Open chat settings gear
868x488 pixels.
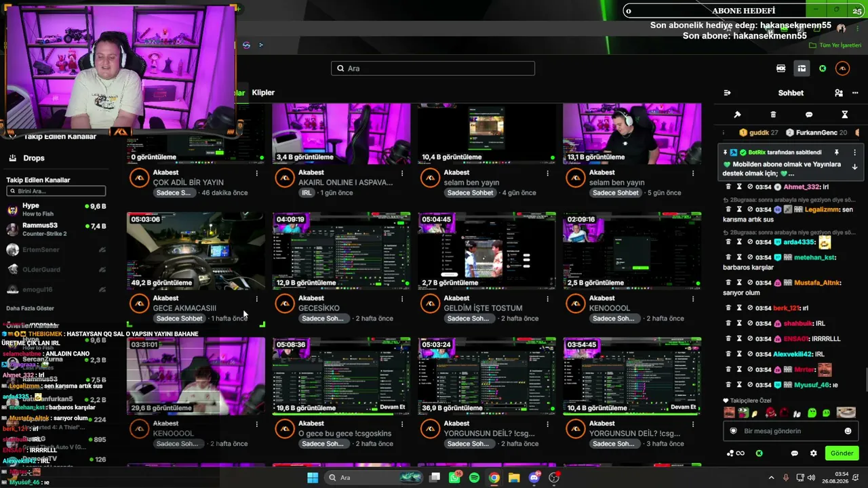pyautogui.click(x=813, y=453)
